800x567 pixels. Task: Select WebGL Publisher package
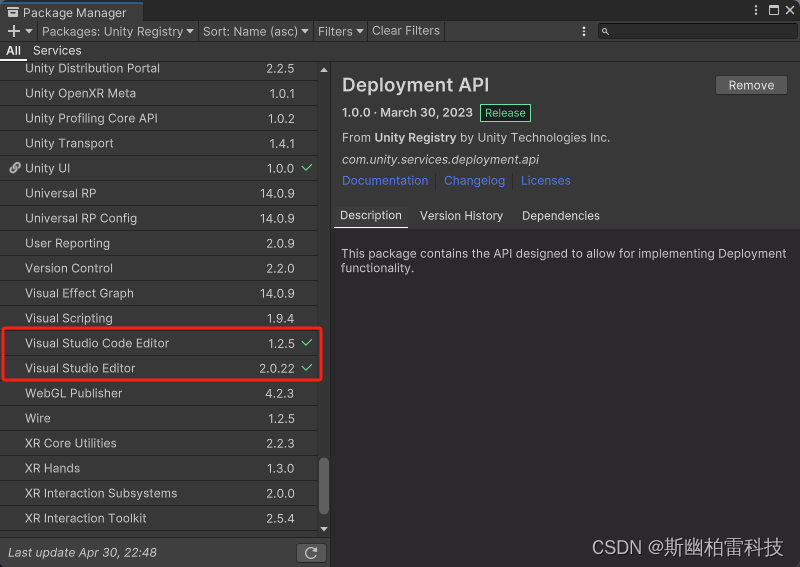point(158,393)
